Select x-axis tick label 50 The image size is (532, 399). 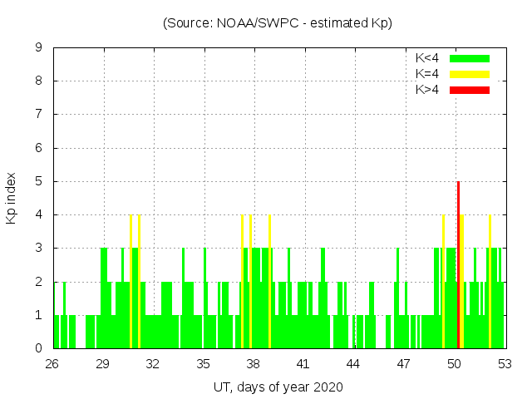(x=454, y=364)
